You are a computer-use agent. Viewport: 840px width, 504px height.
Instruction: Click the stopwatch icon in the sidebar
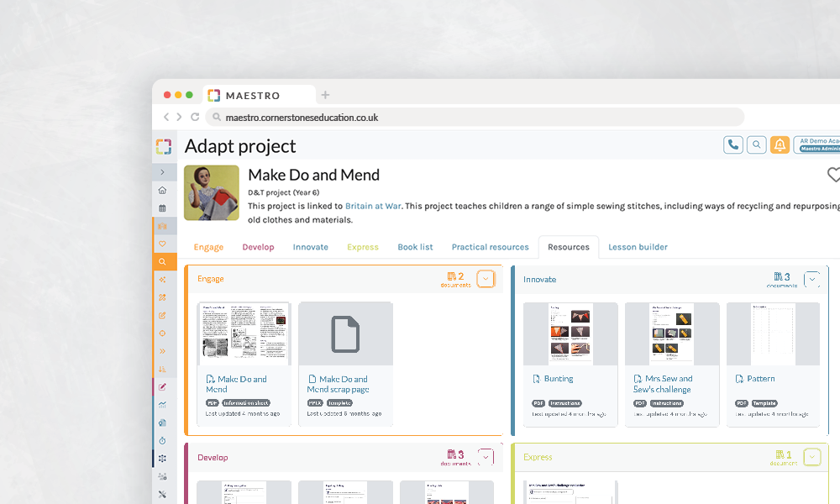162,440
